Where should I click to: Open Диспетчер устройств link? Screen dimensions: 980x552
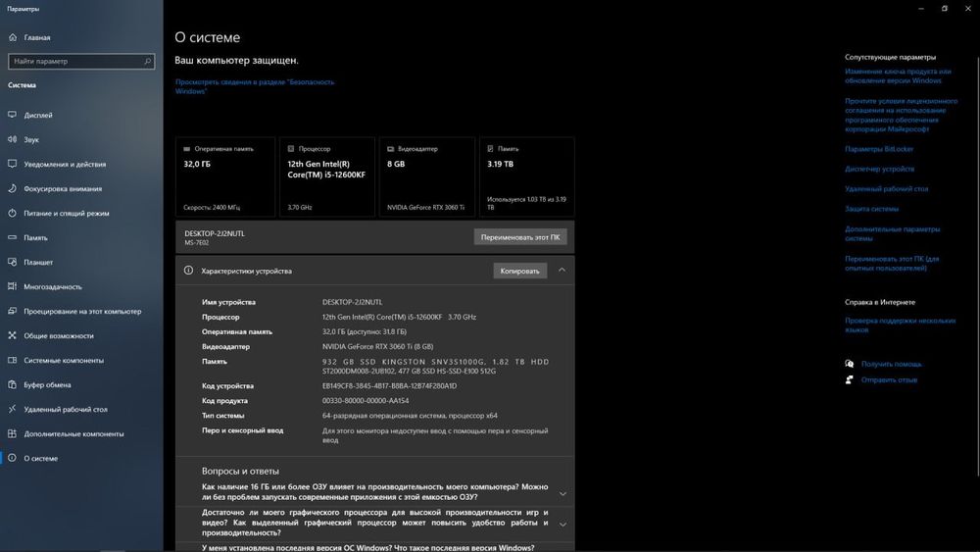pos(879,169)
